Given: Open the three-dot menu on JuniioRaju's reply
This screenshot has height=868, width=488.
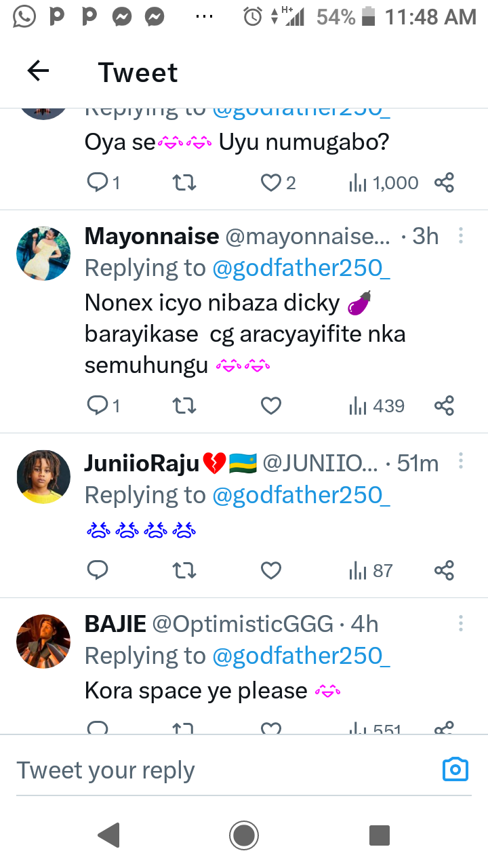Looking at the screenshot, I should [x=461, y=461].
